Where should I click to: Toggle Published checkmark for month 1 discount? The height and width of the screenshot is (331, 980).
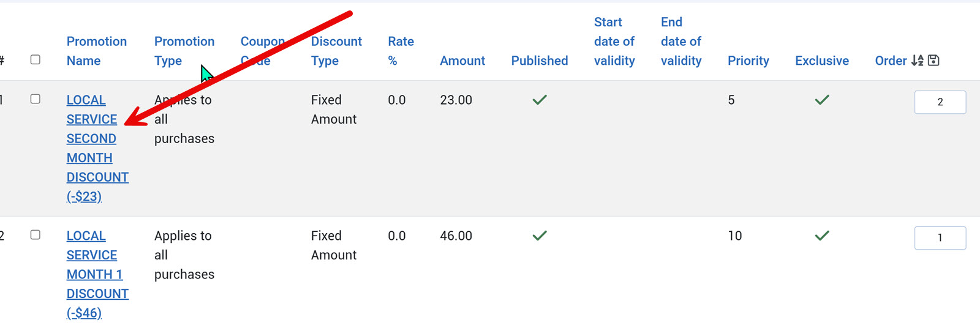(x=539, y=236)
